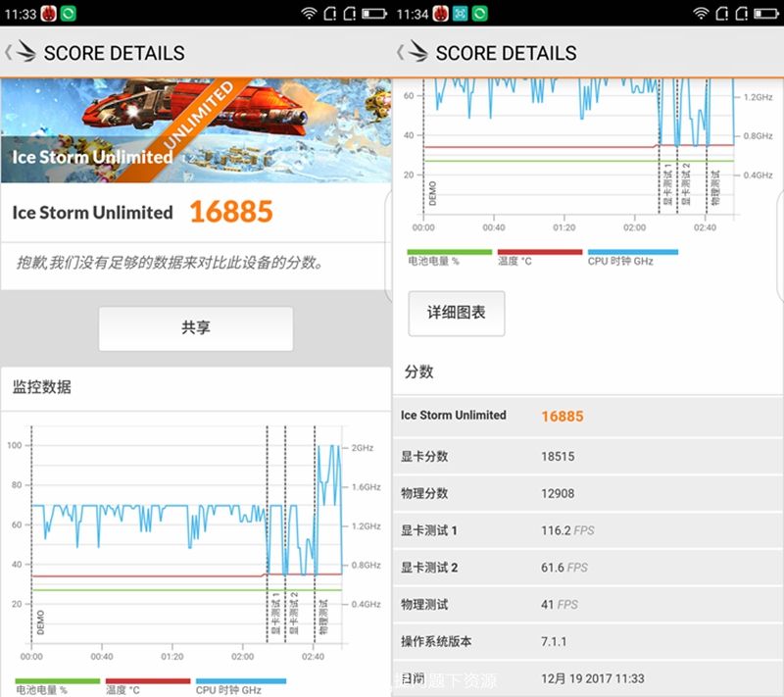Image resolution: width=784 pixels, height=697 pixels.
Task: Select the 操作系统版本 7.1.1 row
Action: 588,641
